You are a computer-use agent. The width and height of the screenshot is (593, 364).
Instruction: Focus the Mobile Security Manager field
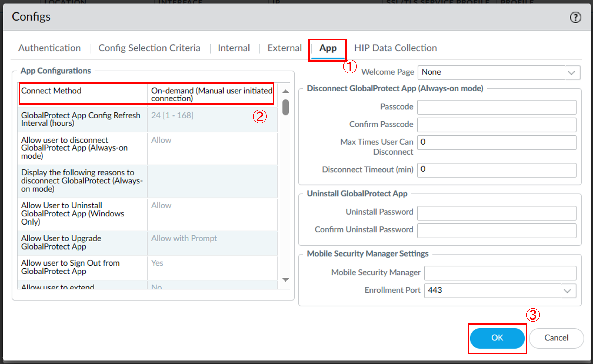500,273
